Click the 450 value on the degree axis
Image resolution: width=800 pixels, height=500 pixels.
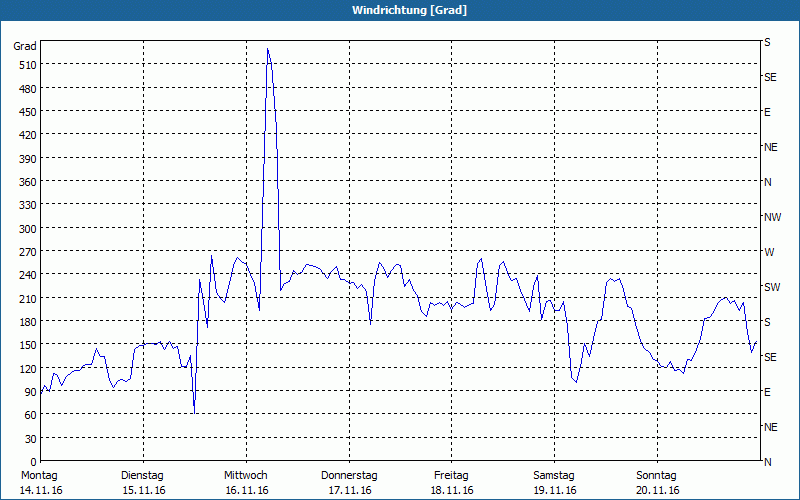pyautogui.click(x=28, y=112)
